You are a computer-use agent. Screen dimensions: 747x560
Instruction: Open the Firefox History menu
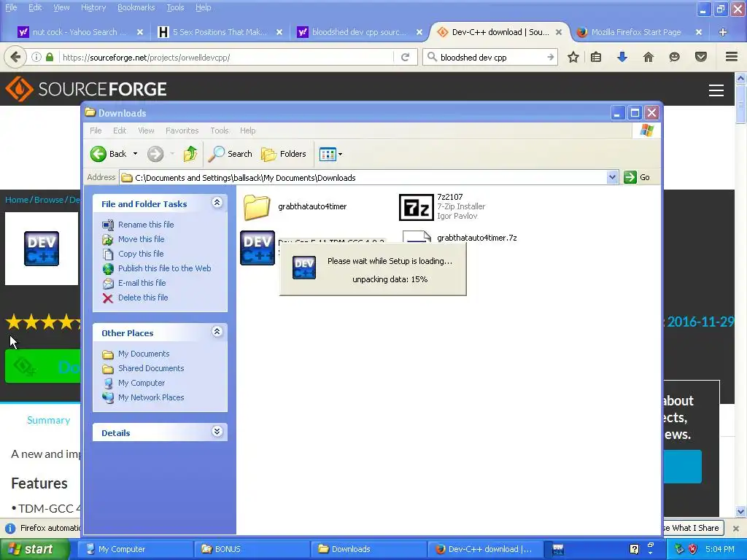click(x=93, y=7)
